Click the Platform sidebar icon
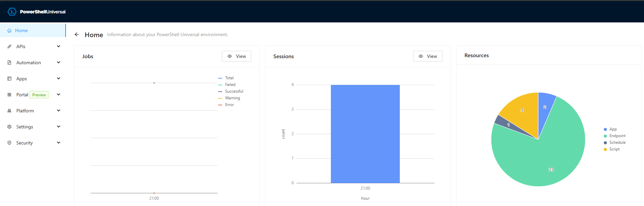 click(x=9, y=111)
